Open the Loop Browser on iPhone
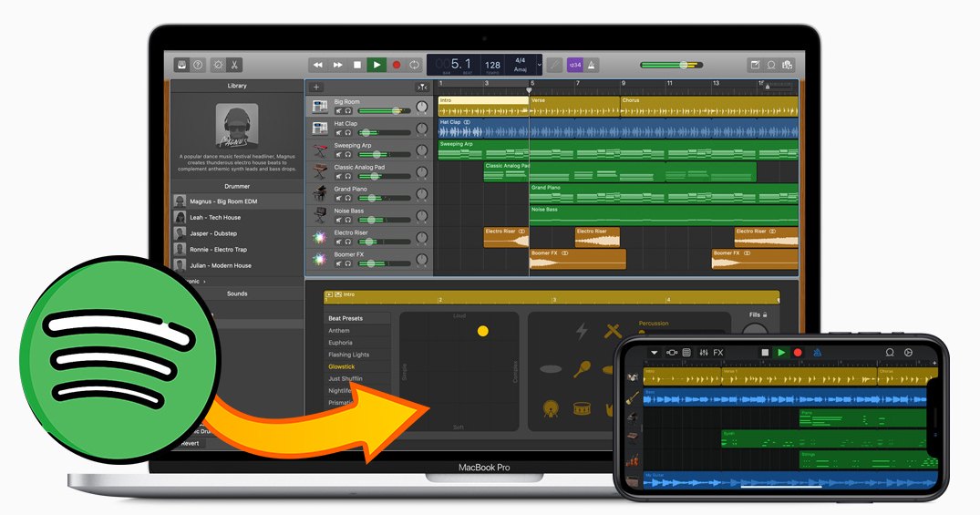Screen dimensions: 980x515 tap(890, 353)
